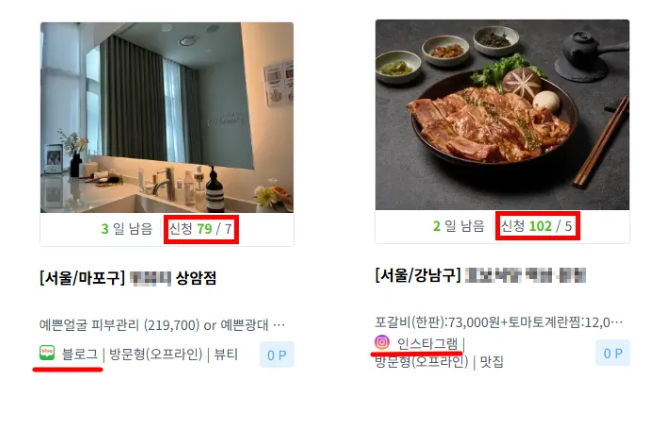Viewport: 659px width, 421px height.
Task: Open the 예쁜얼굴 피부관리 description text
Action: tap(162, 325)
